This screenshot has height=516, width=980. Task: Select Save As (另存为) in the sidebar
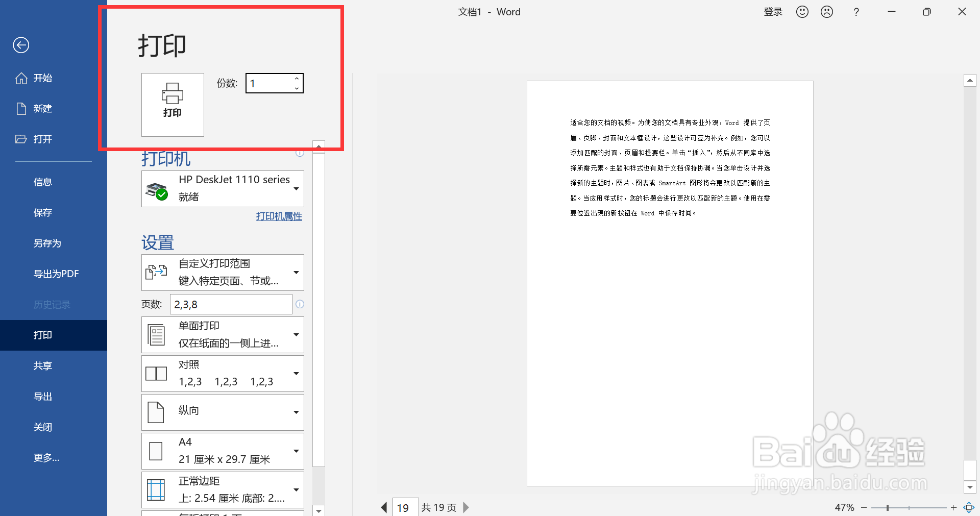point(54,243)
